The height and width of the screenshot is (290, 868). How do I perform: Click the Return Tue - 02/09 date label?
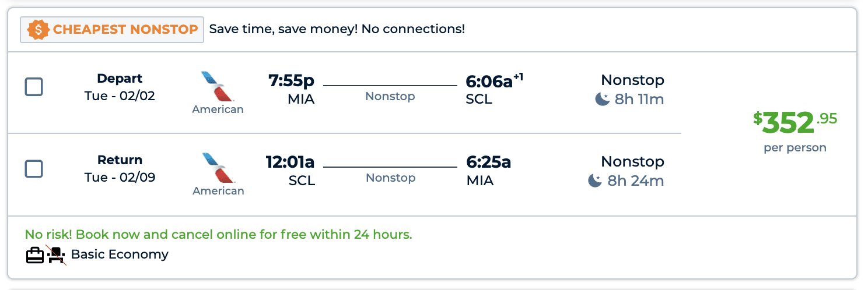click(120, 169)
